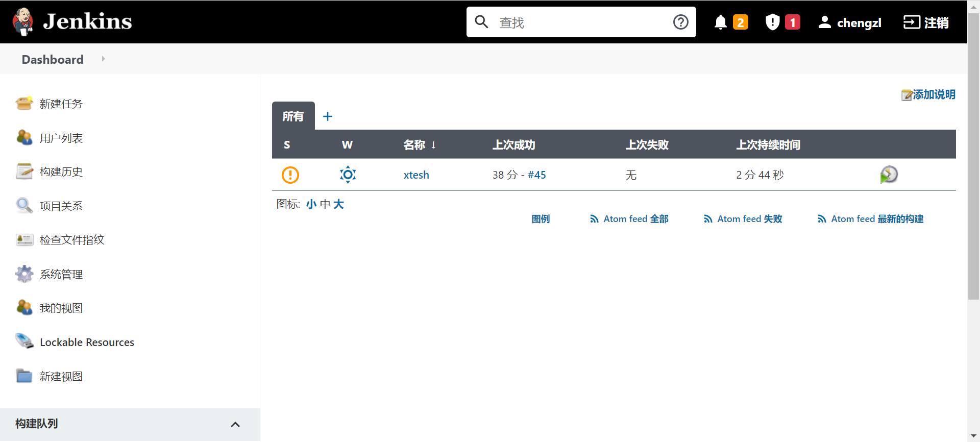This screenshot has width=980, height=442.
Task: Click the 项目关系 magnifier icon
Action: tap(24, 206)
